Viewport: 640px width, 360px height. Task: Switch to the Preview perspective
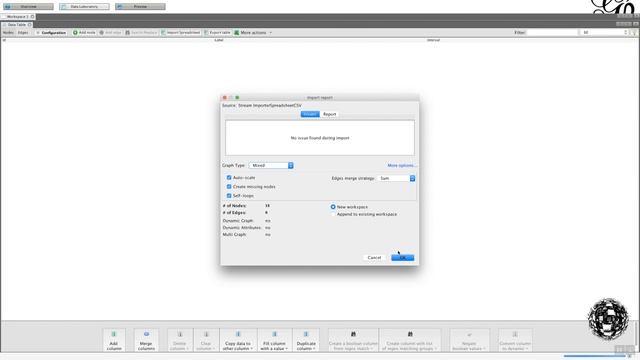point(140,7)
